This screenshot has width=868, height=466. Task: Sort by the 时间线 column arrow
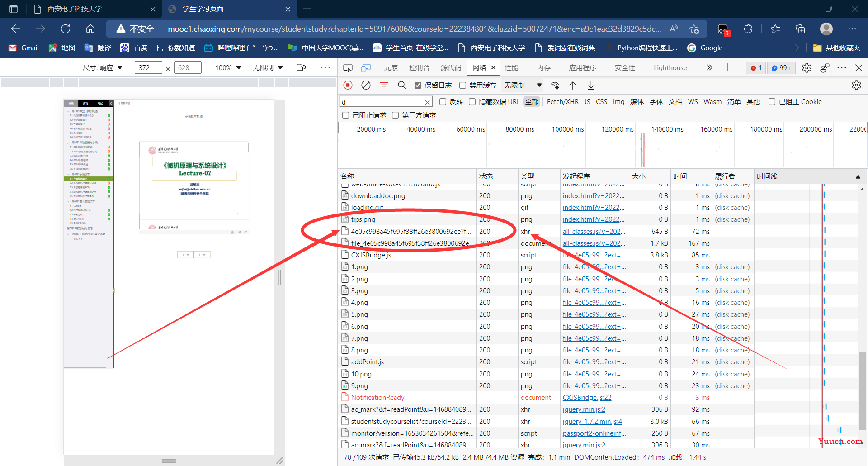click(x=858, y=177)
